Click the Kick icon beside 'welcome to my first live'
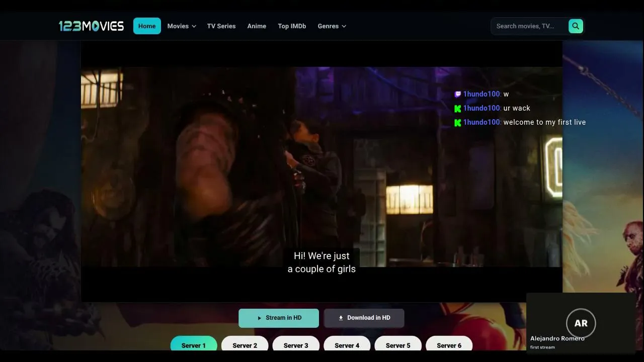The width and height of the screenshot is (644, 362). (458, 123)
